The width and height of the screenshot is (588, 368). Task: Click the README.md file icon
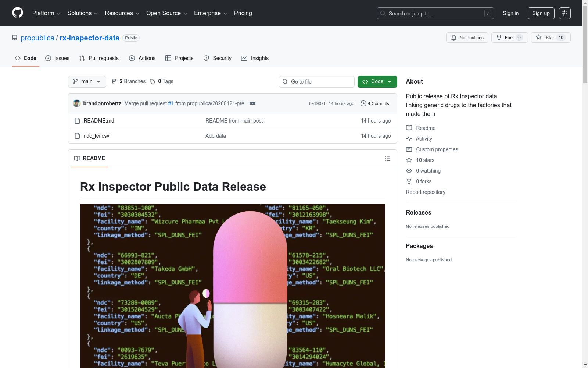point(77,121)
